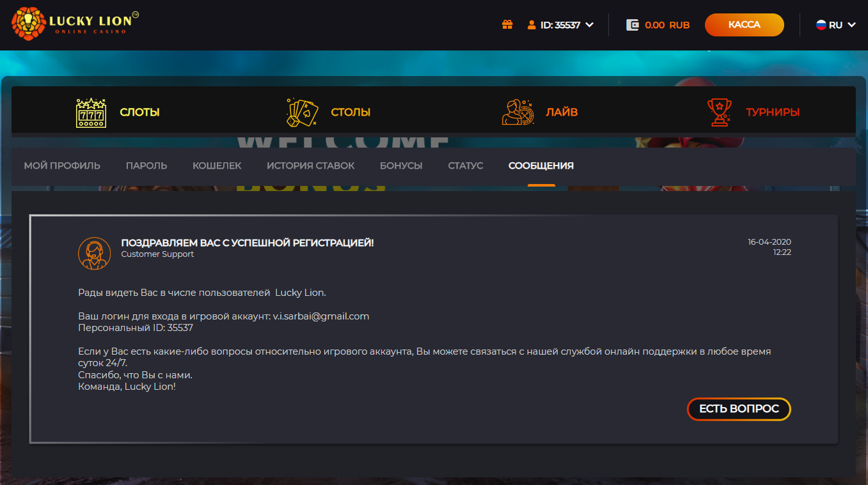The height and width of the screenshot is (485, 868).
Task: Click the Персональный ID: 35537 line
Action: (136, 328)
